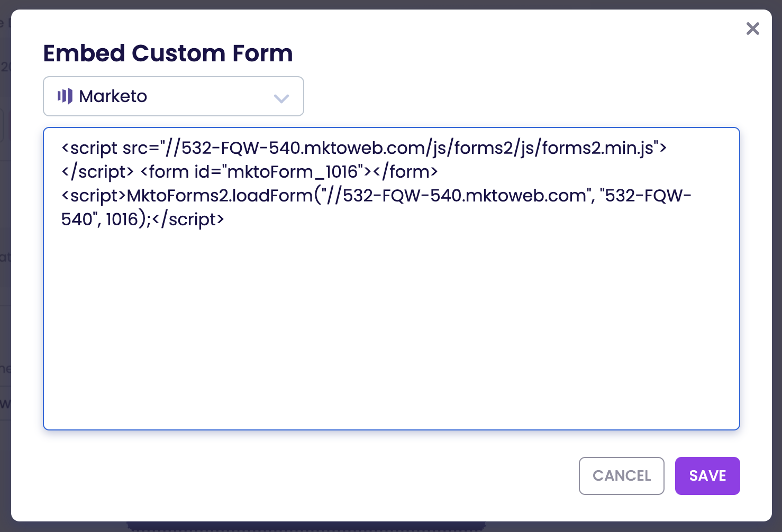Click the CANCEL button
This screenshot has width=782, height=532.
(x=621, y=476)
